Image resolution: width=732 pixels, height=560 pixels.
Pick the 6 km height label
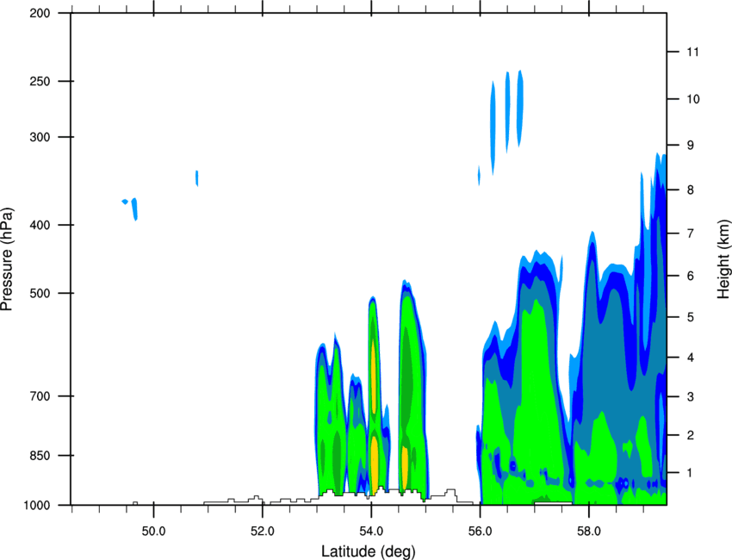tap(691, 276)
